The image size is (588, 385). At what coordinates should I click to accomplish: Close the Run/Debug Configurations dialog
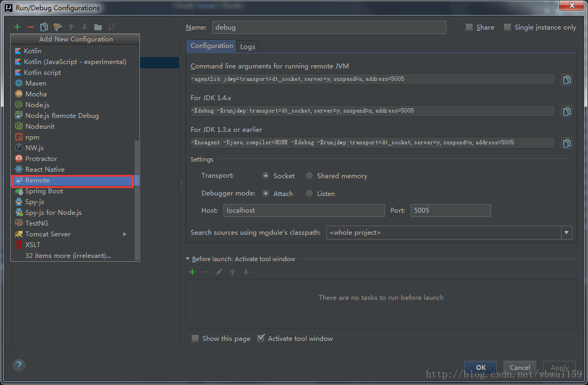[571, 5]
